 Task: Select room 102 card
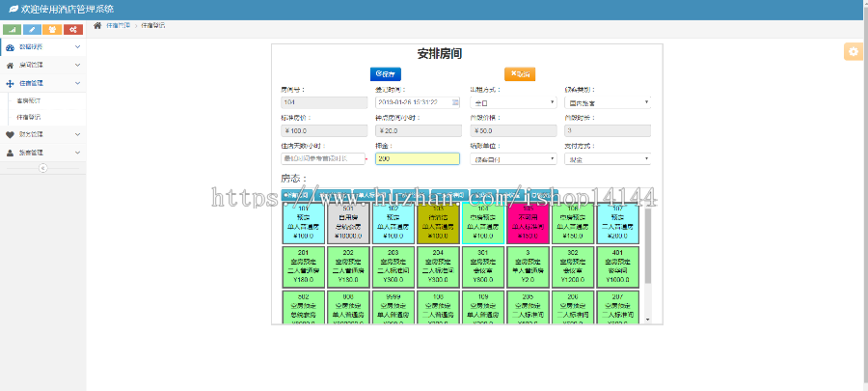(x=393, y=223)
